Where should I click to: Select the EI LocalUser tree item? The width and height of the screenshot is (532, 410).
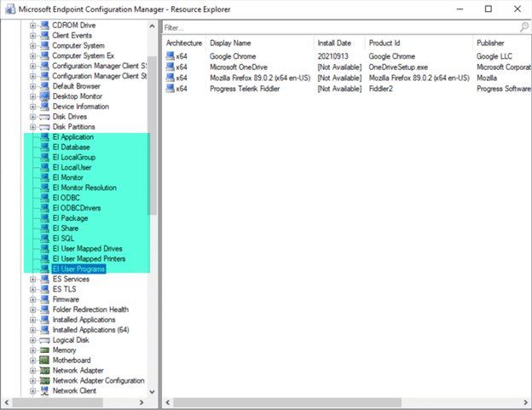[x=72, y=168]
